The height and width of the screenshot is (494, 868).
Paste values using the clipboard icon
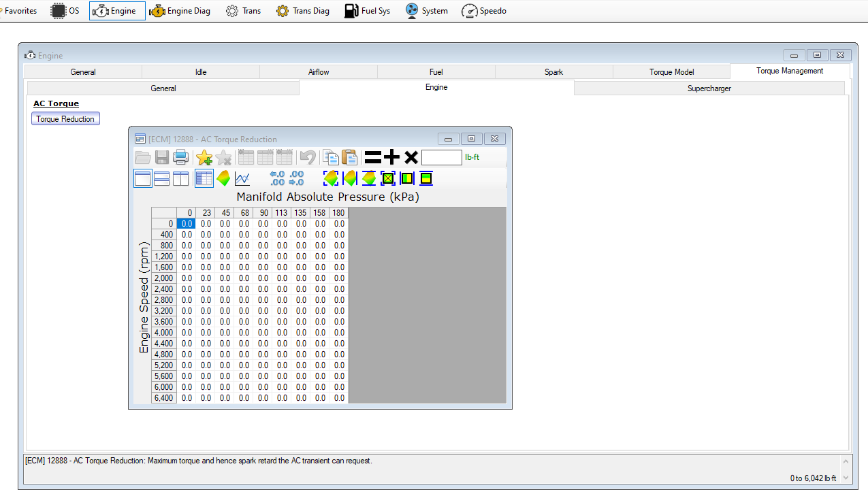(349, 157)
